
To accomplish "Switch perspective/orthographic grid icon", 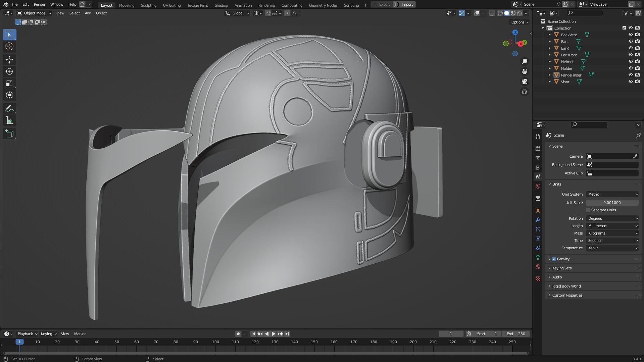I will point(525,92).
